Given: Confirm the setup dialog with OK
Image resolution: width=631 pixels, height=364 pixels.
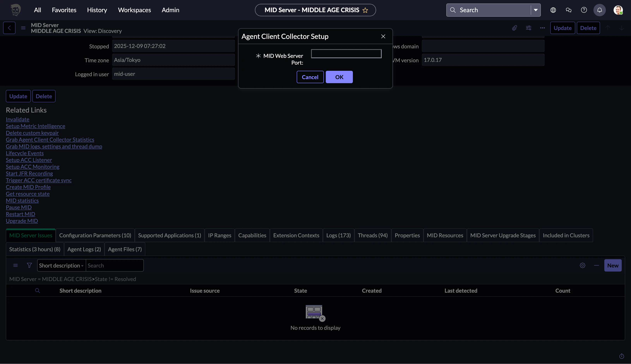Looking at the screenshot, I should [339, 77].
